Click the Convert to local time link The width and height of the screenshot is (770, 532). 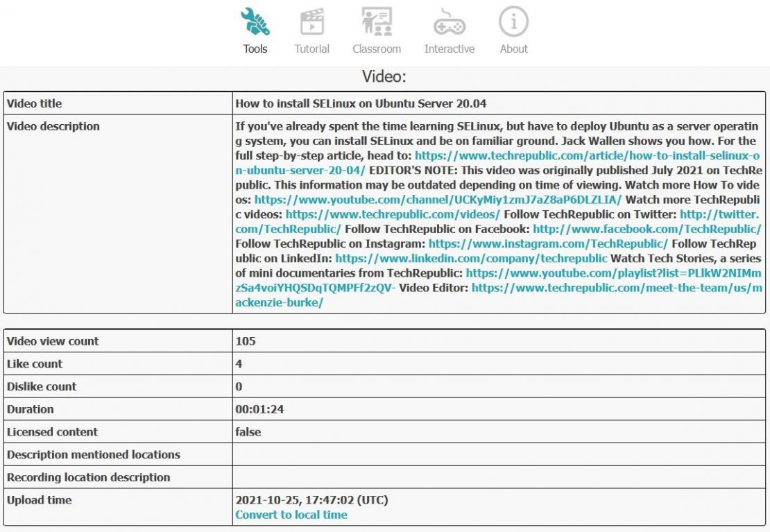click(291, 515)
